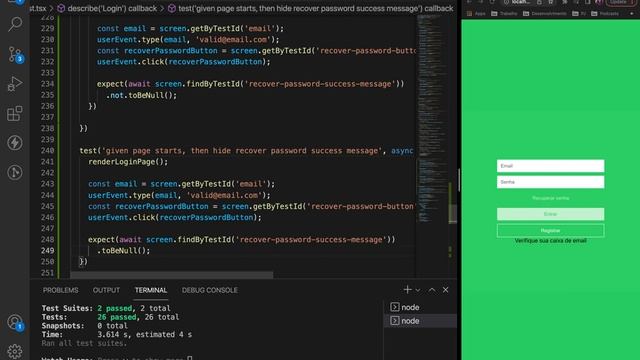Click '.toBeNull();' on line 249
Viewport: 640px width, 360px height.
pos(124,250)
